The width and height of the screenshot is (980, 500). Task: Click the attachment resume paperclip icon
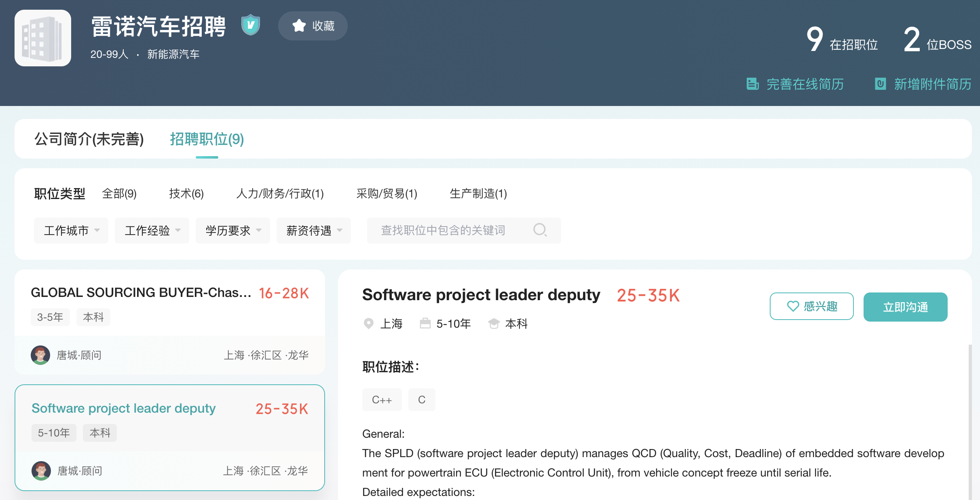pyautogui.click(x=880, y=84)
